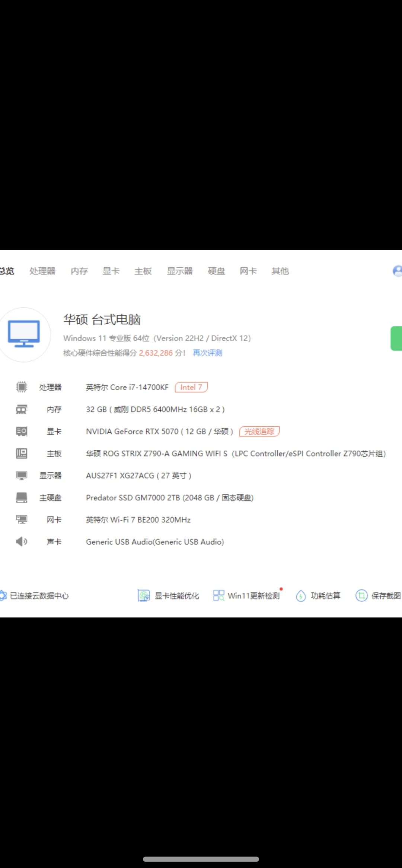Click 保存截图 button
The width and height of the screenshot is (402, 868).
tap(378, 596)
